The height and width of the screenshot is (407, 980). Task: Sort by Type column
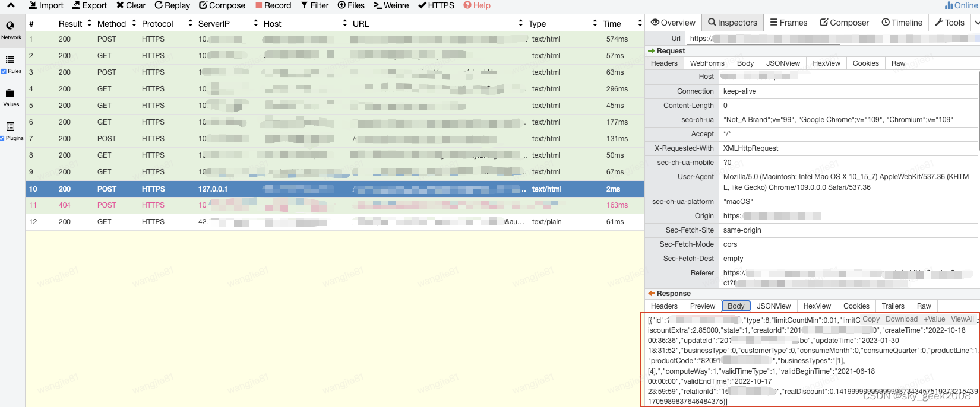click(562, 24)
